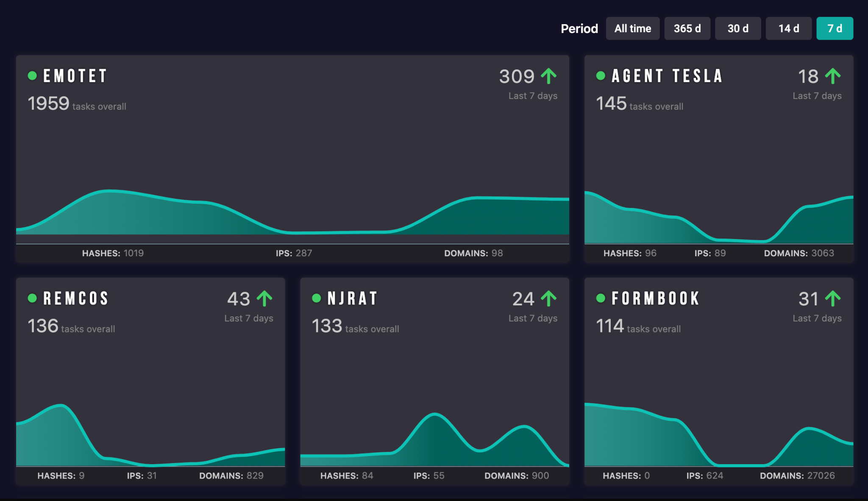Click njRAT IPS: 55 stat
The width and height of the screenshot is (868, 501).
(429, 476)
